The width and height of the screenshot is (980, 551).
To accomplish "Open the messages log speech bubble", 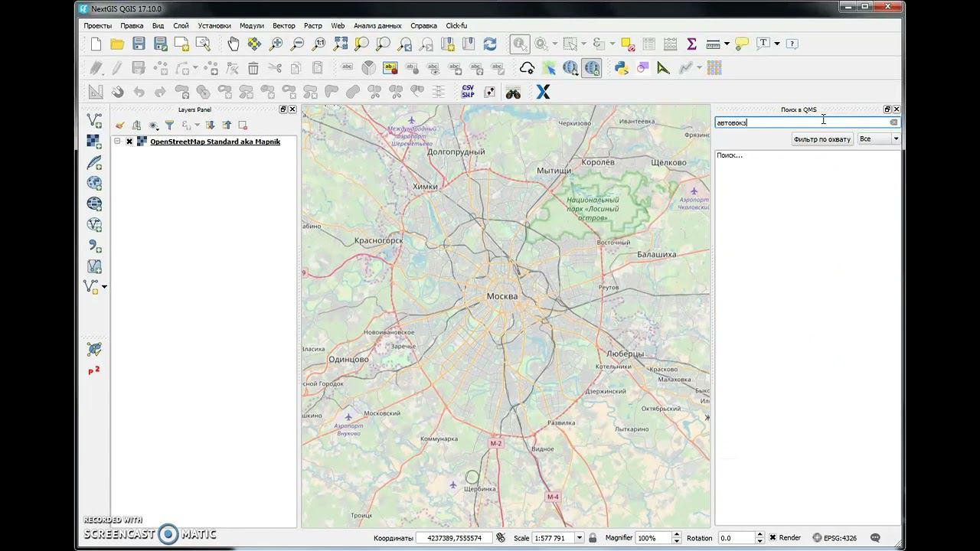I will tap(875, 538).
